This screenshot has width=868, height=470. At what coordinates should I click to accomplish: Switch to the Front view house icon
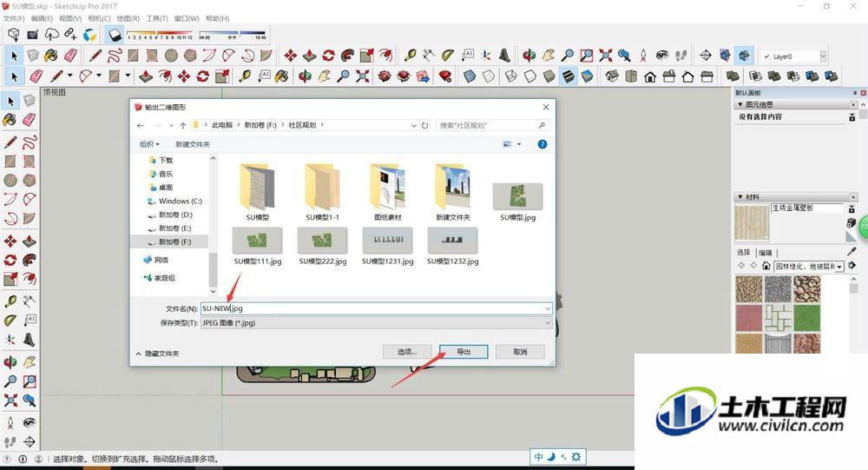pos(650,76)
